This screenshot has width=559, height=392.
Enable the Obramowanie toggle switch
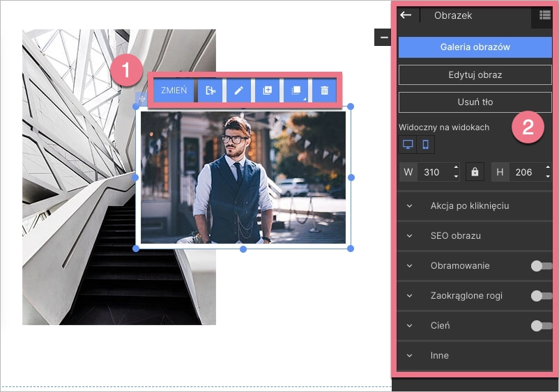[541, 266]
